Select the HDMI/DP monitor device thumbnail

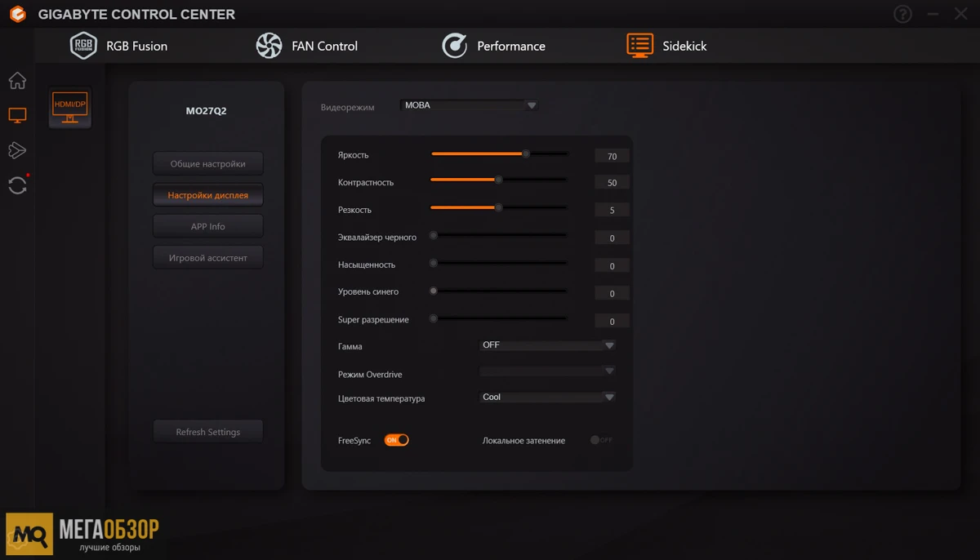(x=69, y=108)
